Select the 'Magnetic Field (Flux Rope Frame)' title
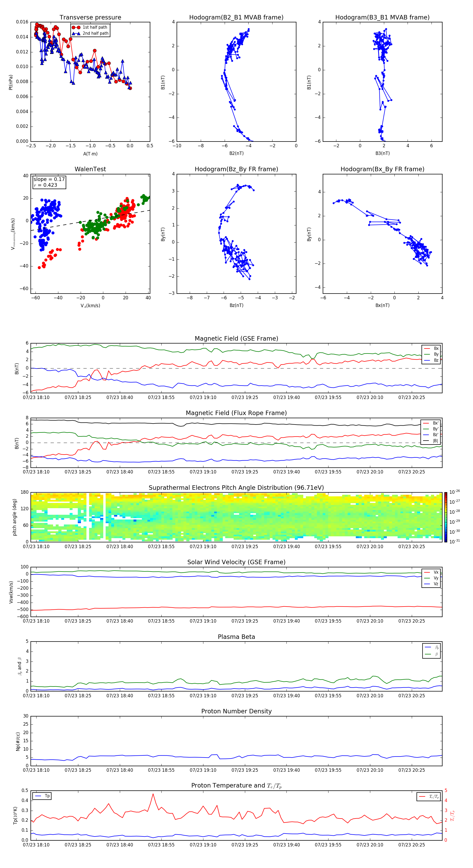Viewport: 473px width, 868px height. [x=236, y=413]
